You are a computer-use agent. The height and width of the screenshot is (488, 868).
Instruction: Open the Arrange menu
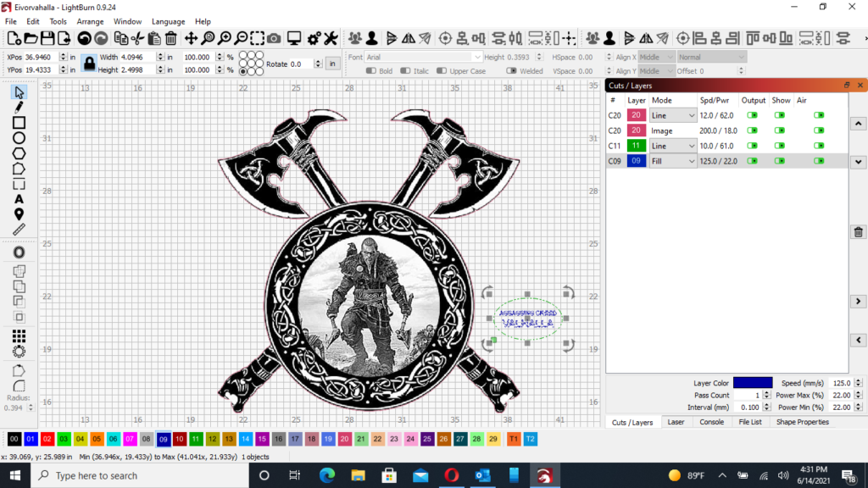click(x=90, y=21)
